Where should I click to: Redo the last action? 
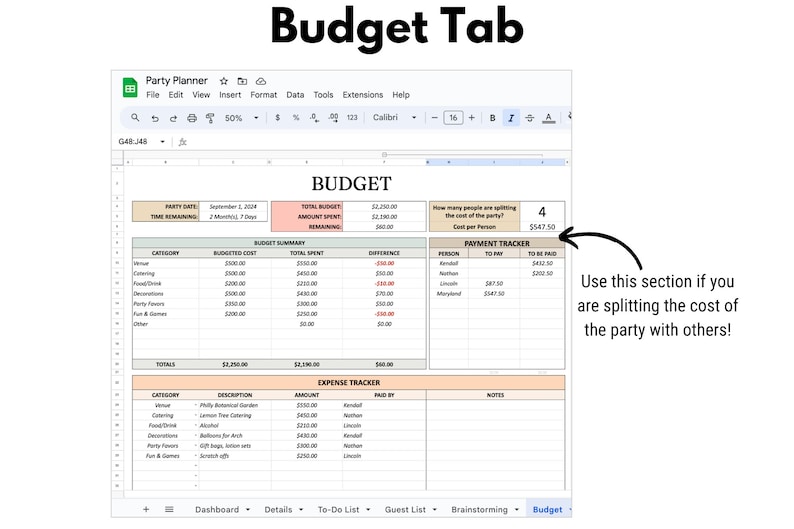(173, 118)
